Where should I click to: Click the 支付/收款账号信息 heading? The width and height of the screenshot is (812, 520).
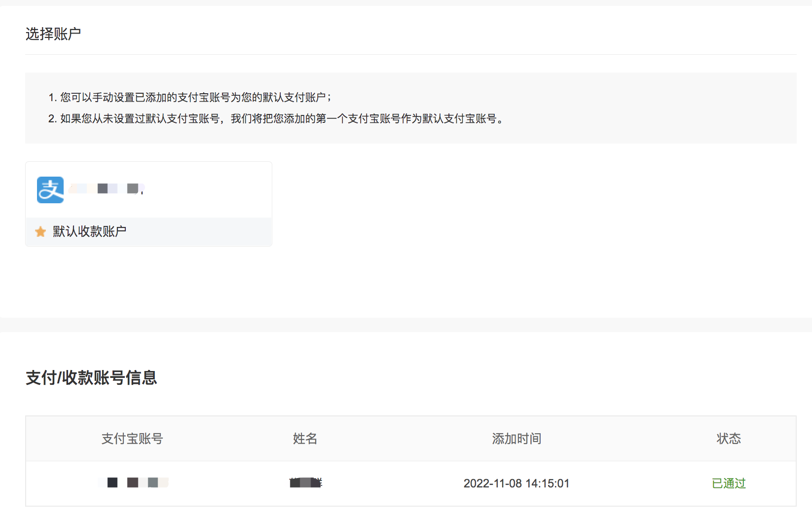pyautogui.click(x=91, y=378)
